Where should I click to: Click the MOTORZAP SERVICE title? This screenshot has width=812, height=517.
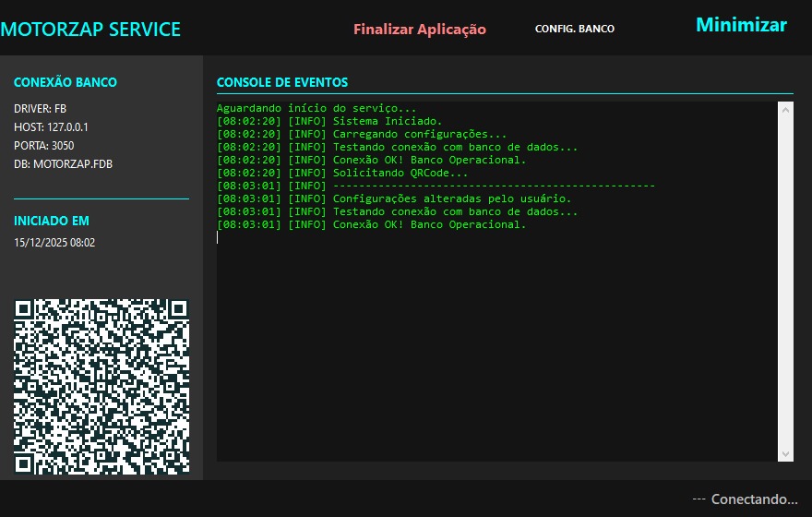(x=90, y=30)
